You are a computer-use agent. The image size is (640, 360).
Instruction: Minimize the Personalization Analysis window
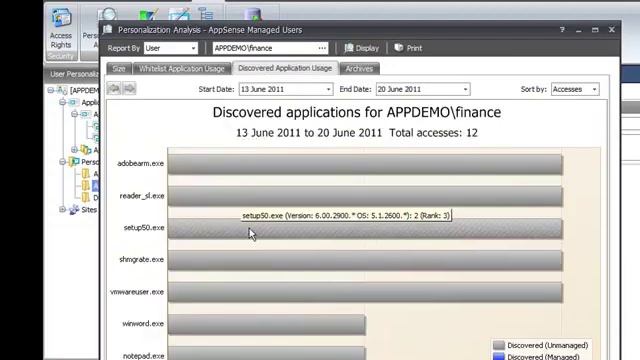[x=579, y=30]
